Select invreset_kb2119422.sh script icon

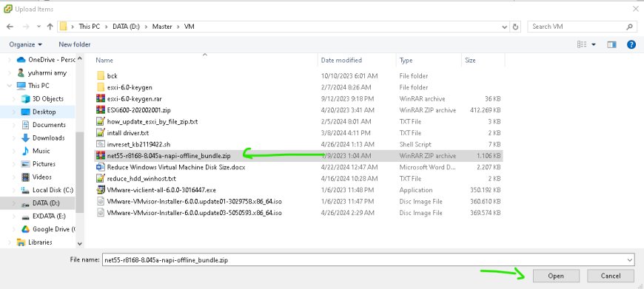tap(101, 144)
